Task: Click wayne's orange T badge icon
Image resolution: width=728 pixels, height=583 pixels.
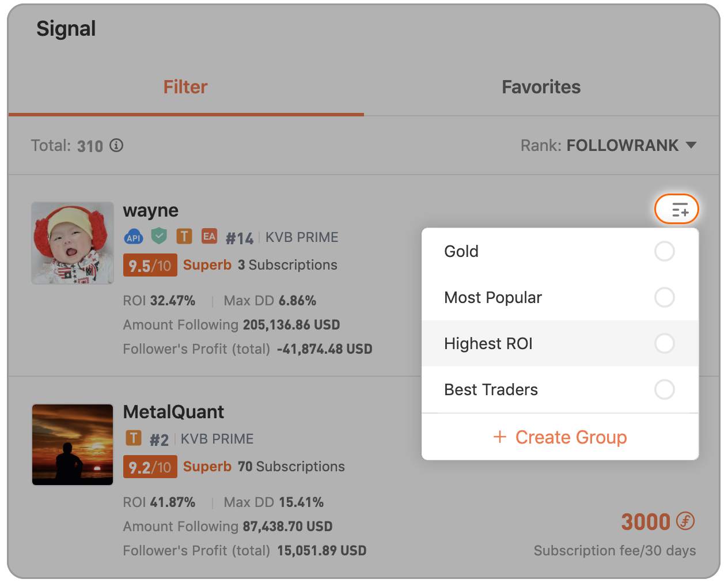Action: pos(184,236)
